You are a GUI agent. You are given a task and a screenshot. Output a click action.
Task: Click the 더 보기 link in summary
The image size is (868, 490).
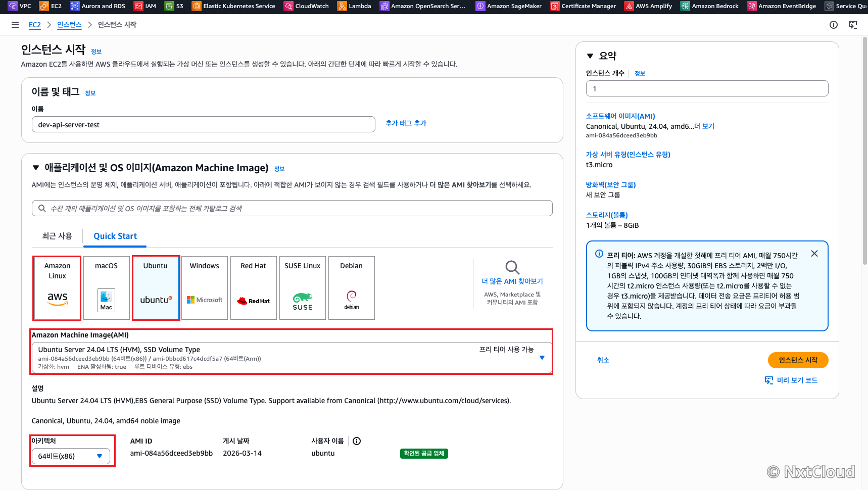[704, 126]
